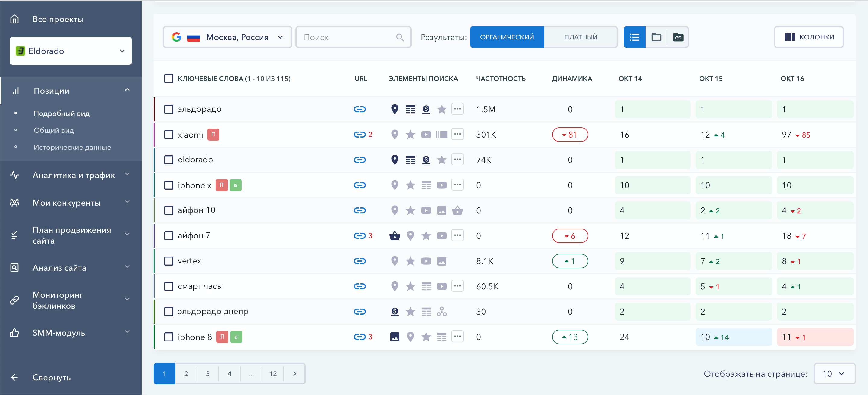868x395 pixels.
Task: Open Исторические данные submenu item
Action: click(x=72, y=147)
